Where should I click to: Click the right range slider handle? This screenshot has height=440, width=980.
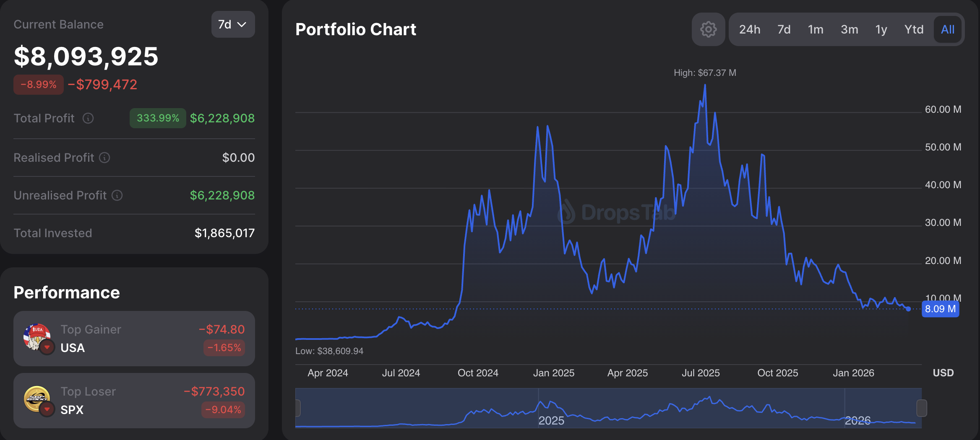pyautogui.click(x=922, y=408)
